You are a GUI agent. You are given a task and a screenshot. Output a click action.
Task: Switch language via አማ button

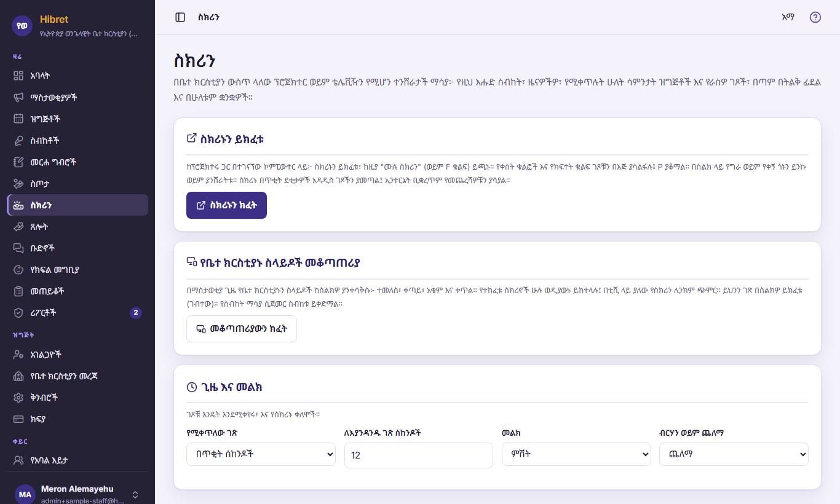click(x=788, y=17)
